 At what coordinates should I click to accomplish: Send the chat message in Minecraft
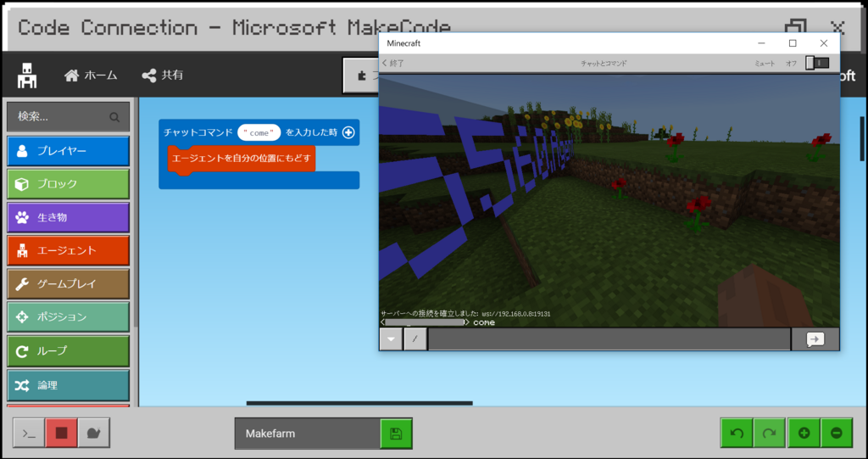coord(815,339)
